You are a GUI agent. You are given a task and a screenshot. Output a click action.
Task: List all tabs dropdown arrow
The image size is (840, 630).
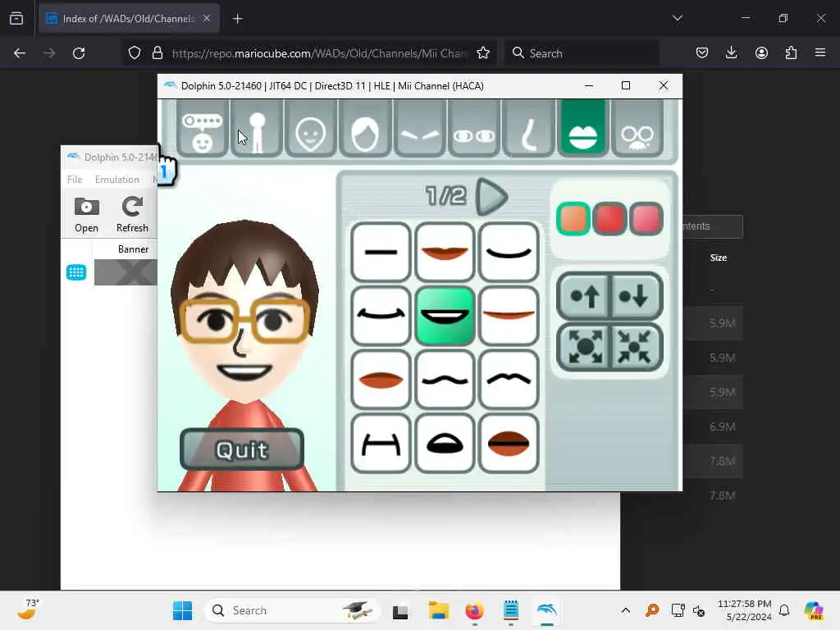(677, 18)
